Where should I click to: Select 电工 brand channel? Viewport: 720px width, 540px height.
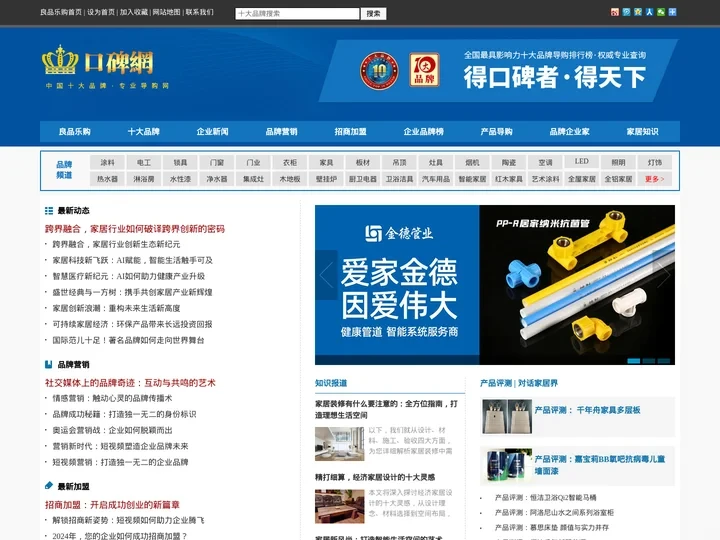(144, 162)
